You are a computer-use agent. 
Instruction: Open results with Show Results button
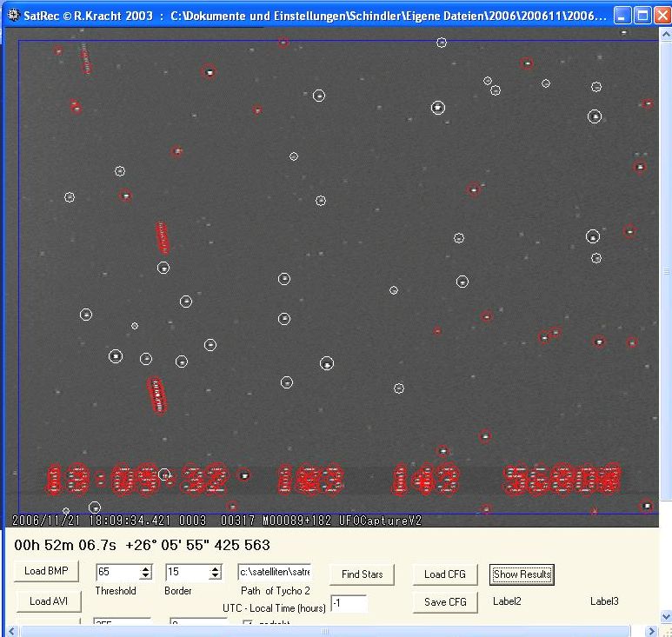click(x=522, y=574)
